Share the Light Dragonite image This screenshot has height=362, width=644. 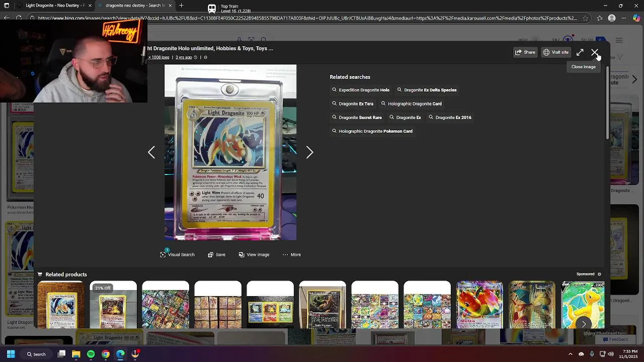pos(525,52)
